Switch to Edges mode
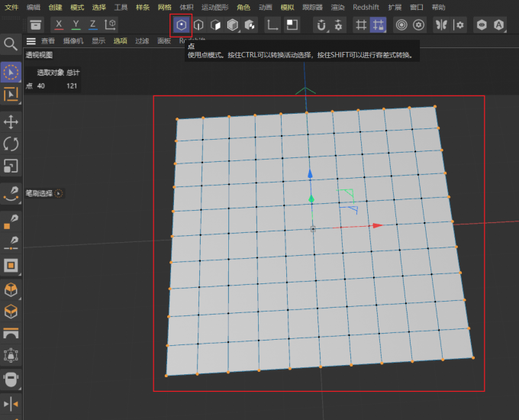Image resolution: width=519 pixels, height=420 pixels. tap(198, 25)
